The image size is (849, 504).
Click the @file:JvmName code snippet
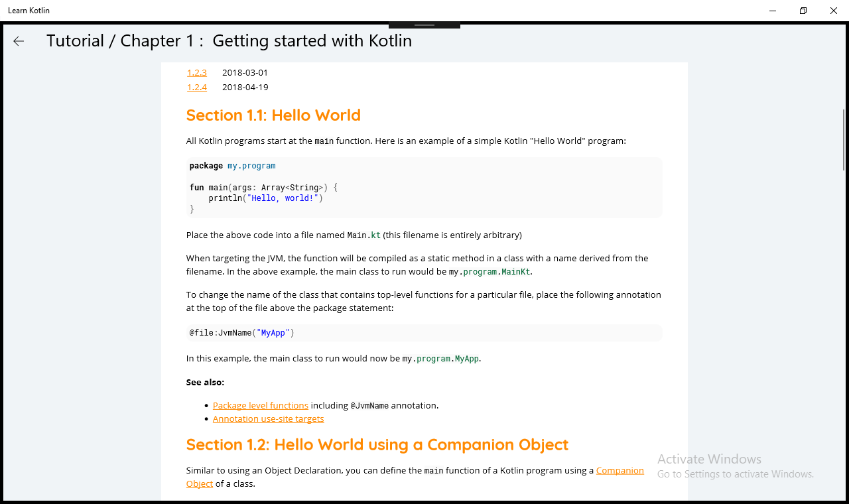241,333
